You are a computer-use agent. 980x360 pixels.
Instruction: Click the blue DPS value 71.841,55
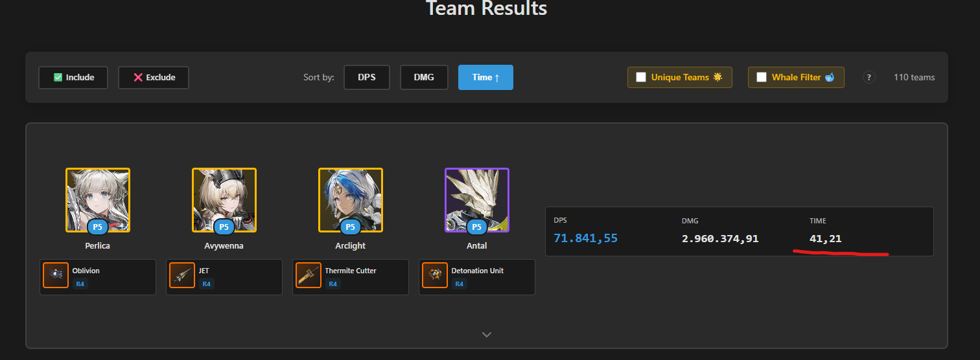point(585,238)
